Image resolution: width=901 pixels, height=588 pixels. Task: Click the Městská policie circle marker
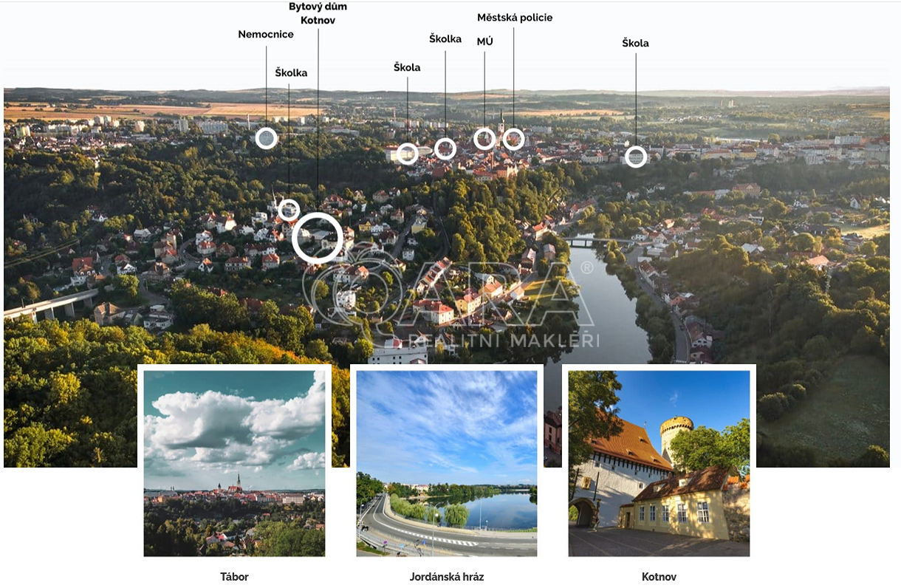pyautogui.click(x=513, y=139)
